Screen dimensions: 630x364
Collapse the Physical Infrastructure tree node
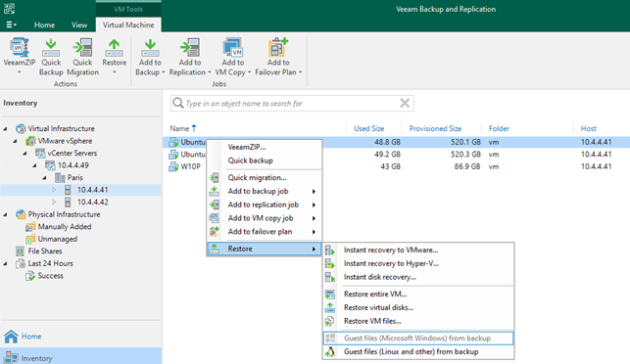[x=5, y=214]
